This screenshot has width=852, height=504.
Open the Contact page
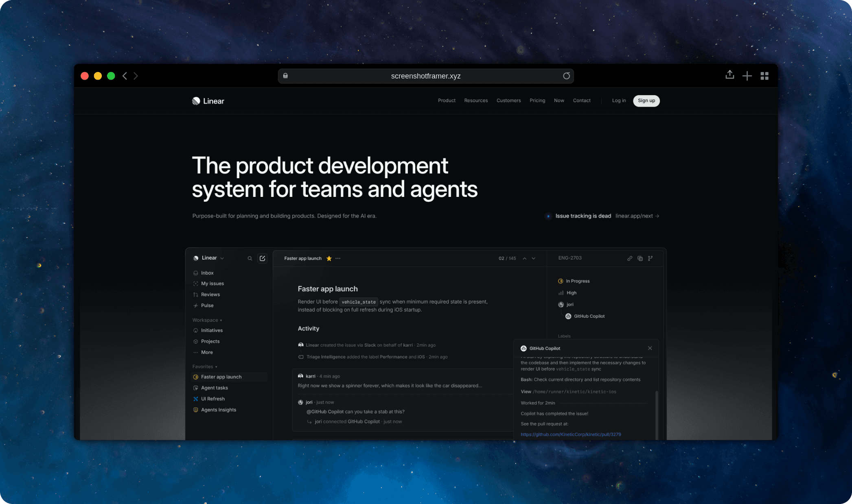click(x=582, y=100)
